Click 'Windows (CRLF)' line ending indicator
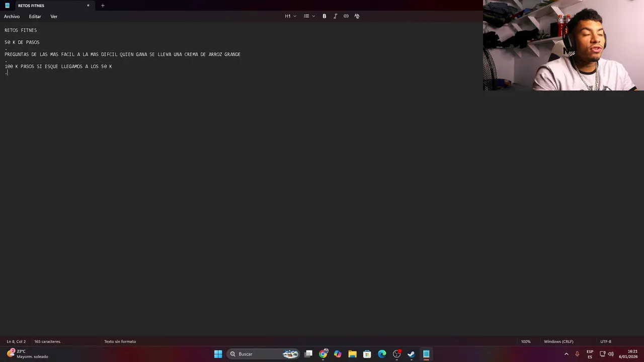The image size is (644, 362). (558, 341)
